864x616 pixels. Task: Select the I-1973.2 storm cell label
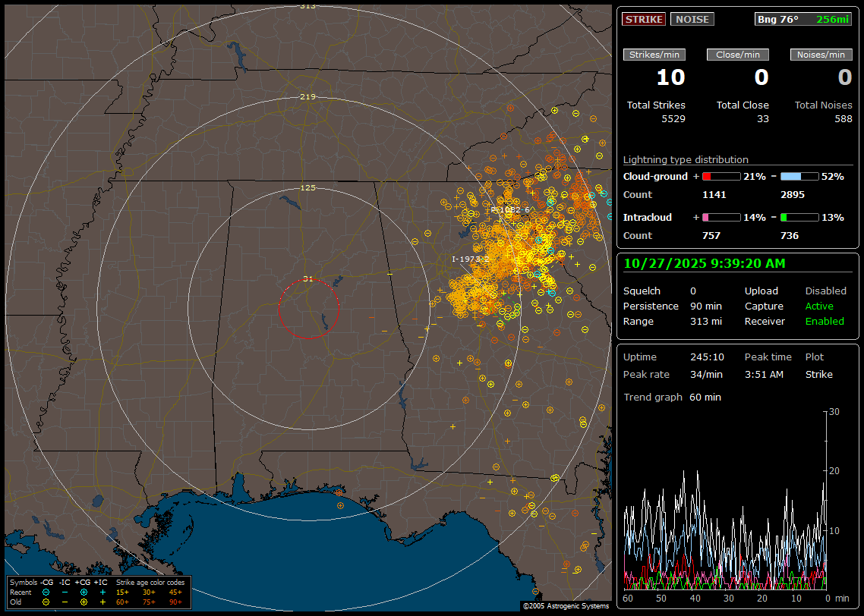[x=471, y=259]
